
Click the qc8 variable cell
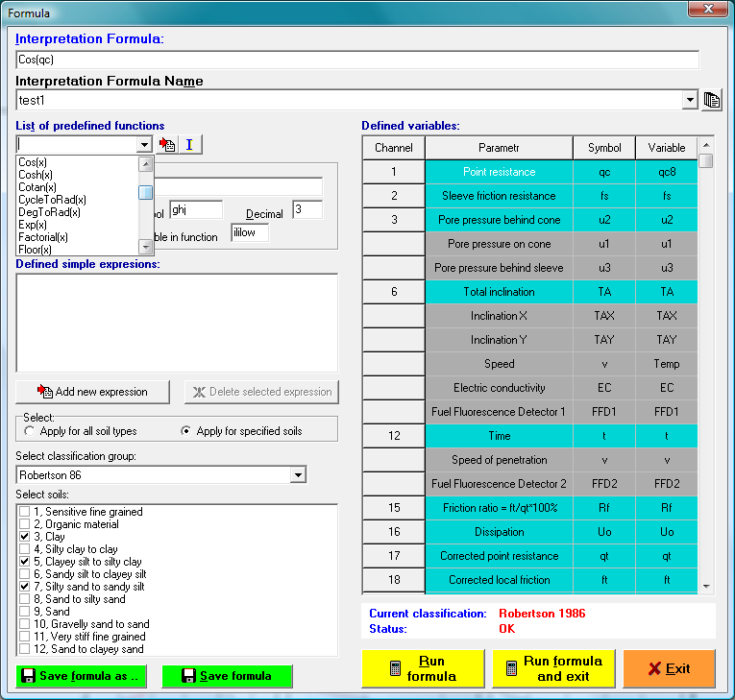point(667,172)
